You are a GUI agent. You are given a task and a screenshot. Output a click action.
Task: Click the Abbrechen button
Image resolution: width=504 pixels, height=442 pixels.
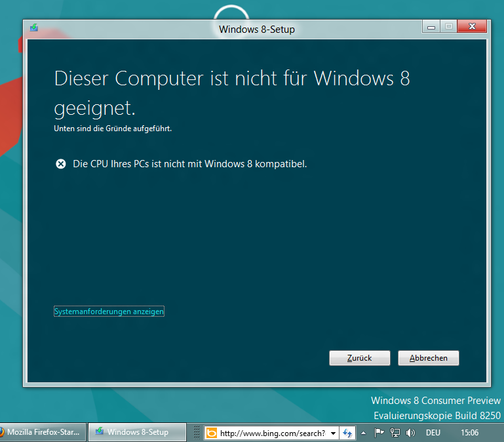coord(429,358)
